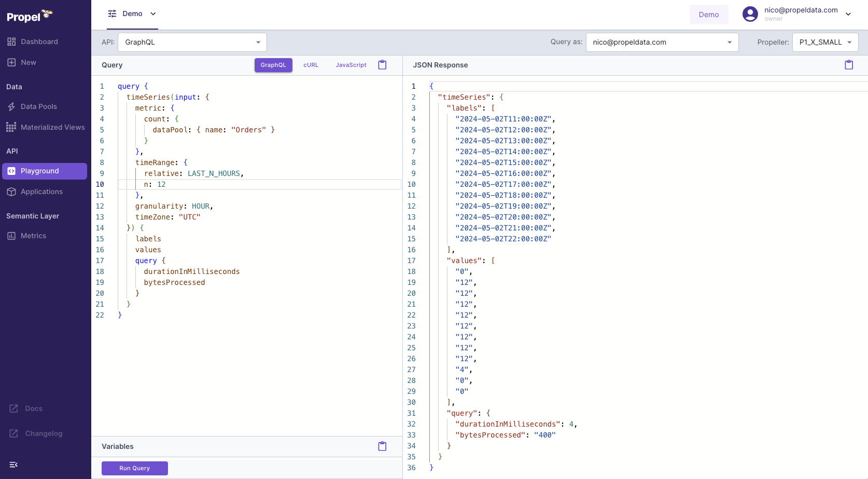The image size is (868, 479).
Task: Select the Applications icon
Action: pos(11,191)
